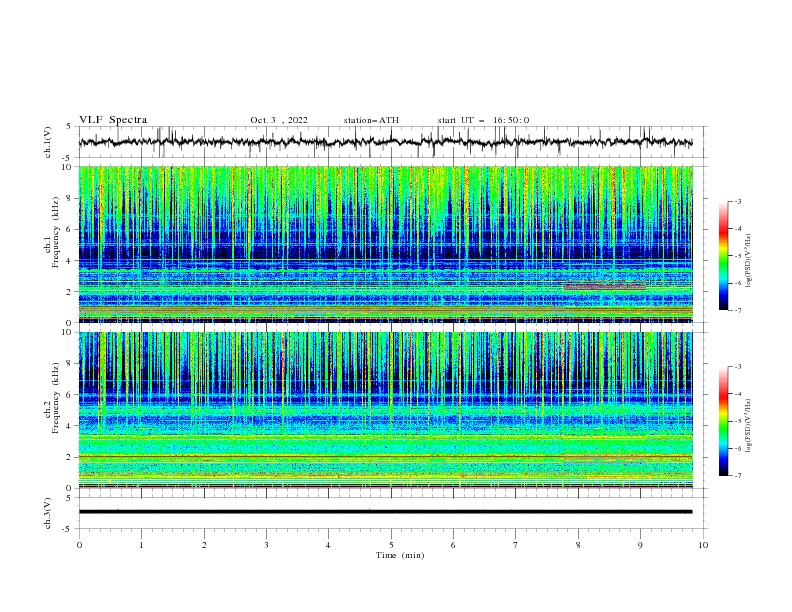Click the 10 minute tick on time axis
Viewport: 792px width, 612px height.
coord(703,545)
